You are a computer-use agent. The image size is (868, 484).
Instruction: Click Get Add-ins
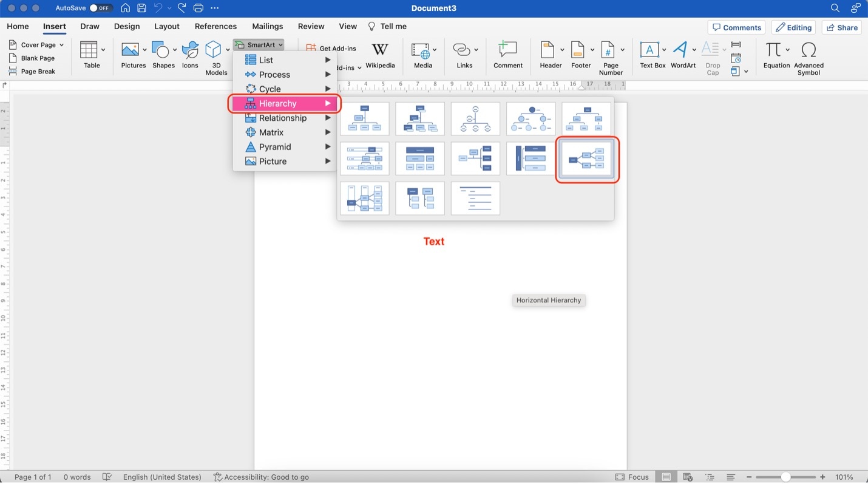331,48
